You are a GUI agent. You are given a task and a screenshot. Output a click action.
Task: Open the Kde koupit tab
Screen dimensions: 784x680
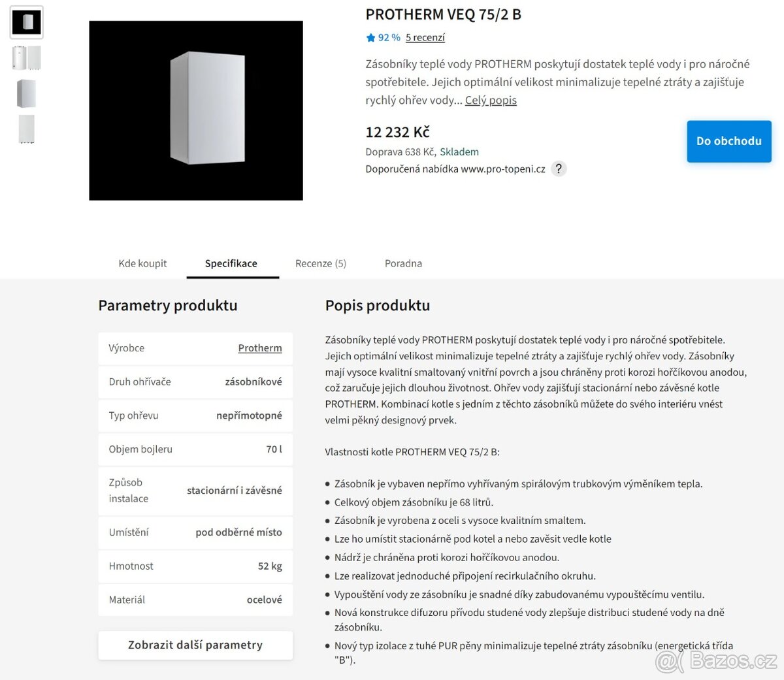[x=142, y=263]
